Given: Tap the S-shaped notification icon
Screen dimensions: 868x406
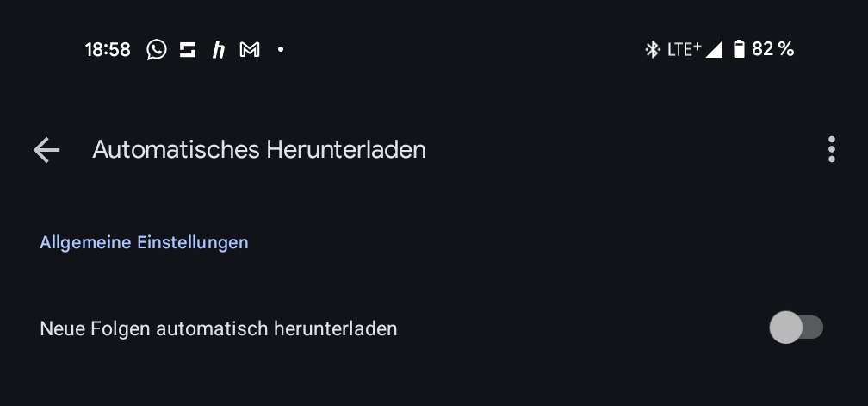Looking at the screenshot, I should 188,50.
